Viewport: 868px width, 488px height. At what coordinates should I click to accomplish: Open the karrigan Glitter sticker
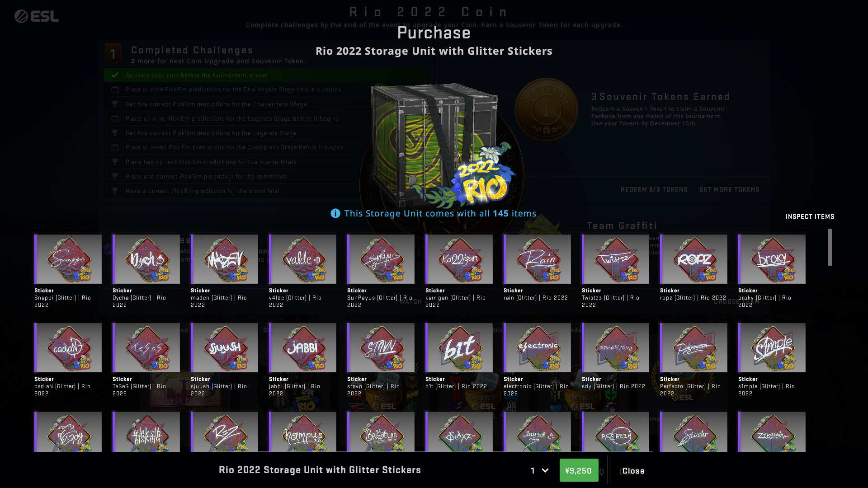coord(459,259)
